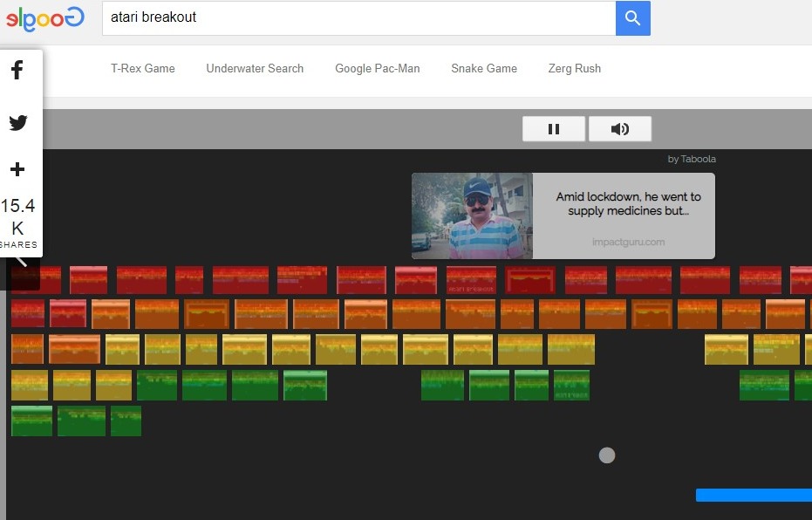Open the man in cap ad thumbnail

pyautogui.click(x=472, y=216)
